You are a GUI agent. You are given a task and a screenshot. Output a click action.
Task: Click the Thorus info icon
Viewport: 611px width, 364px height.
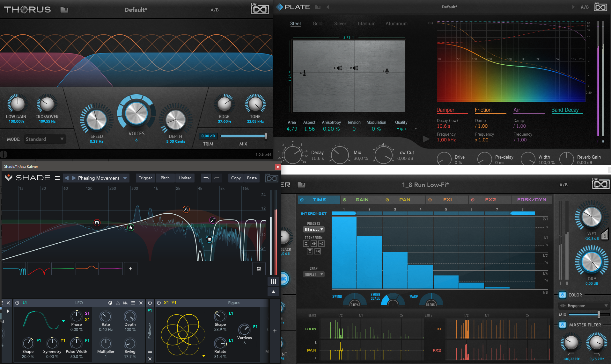(x=4, y=154)
